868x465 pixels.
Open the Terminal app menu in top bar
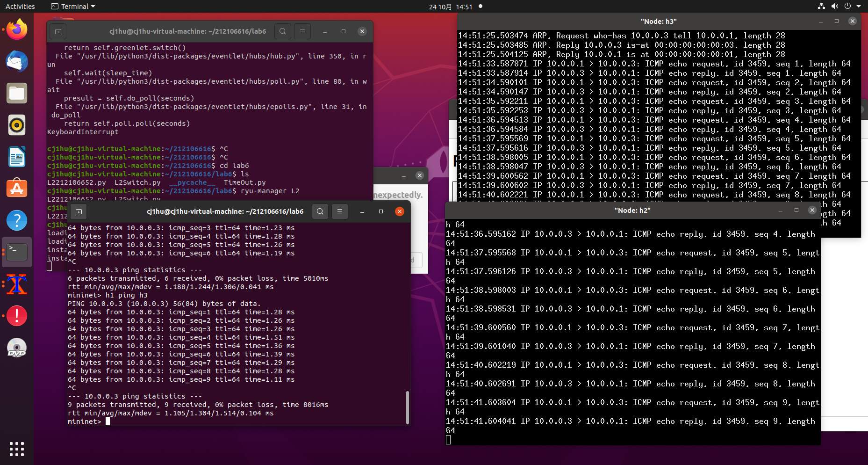click(73, 7)
